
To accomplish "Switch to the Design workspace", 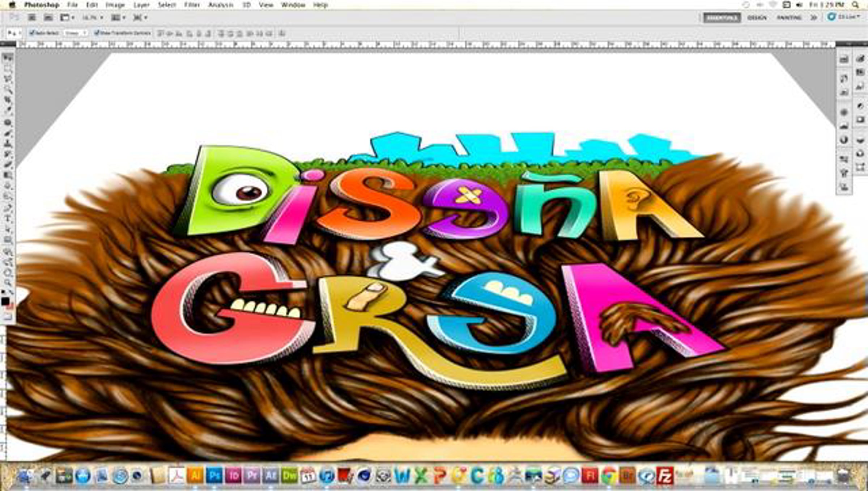I will click(x=757, y=17).
